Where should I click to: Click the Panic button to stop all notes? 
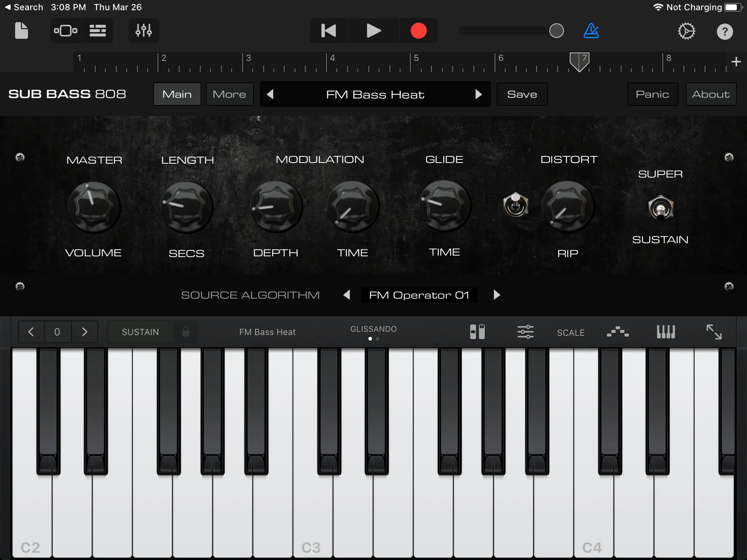click(x=652, y=94)
